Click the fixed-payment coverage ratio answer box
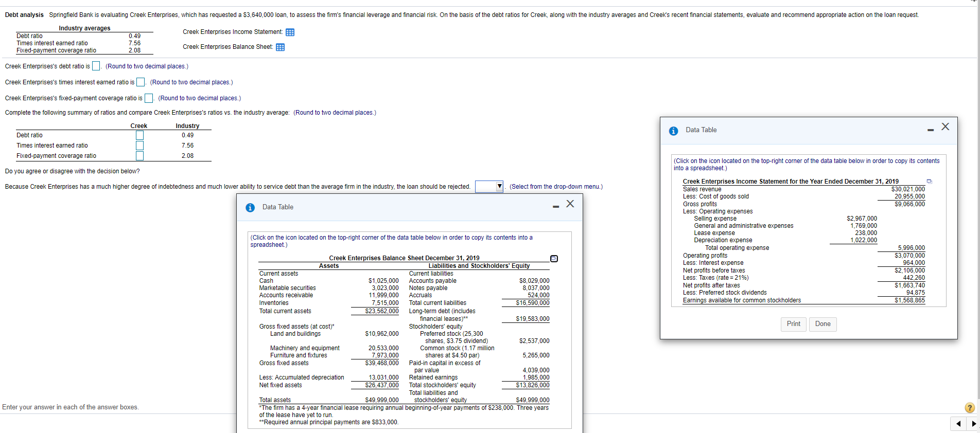The image size is (980, 433). click(x=148, y=98)
